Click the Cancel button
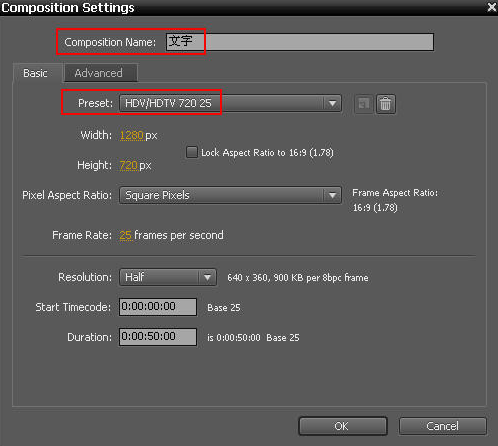Screen dimensions: 498x446 443,426
